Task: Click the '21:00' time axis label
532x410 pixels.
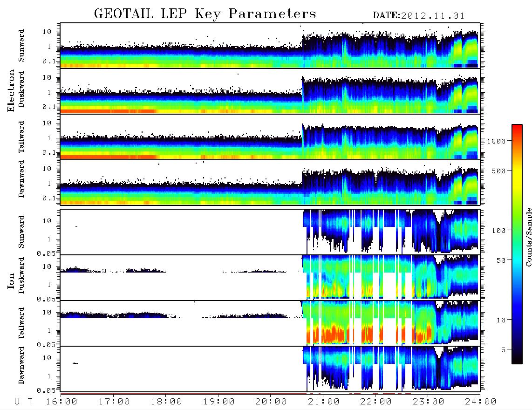Action: coord(324,402)
